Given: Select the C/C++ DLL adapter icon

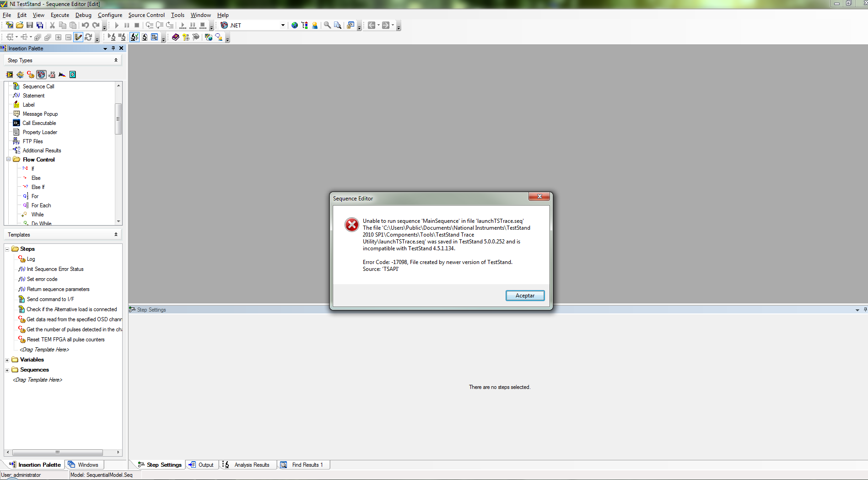Looking at the screenshot, I should click(31, 75).
